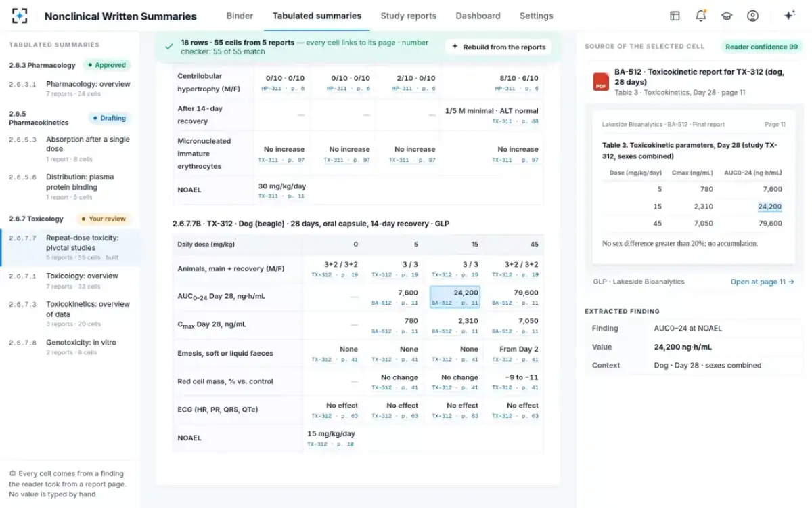Viewport: 812px width, 508px height.
Task: Open the Settings tab
Action: pyautogui.click(x=536, y=16)
